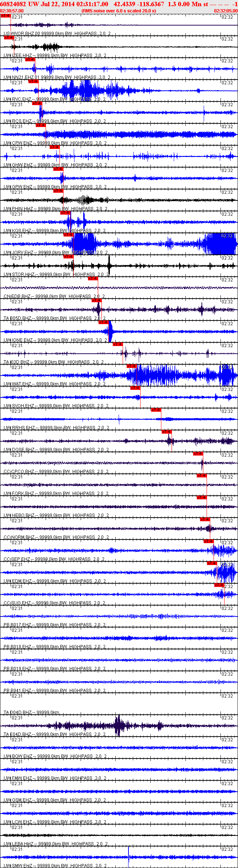Click the red pick flag on HEBO trace
Image resolution: width=238 pixels, height=868 pixels.
202,498
